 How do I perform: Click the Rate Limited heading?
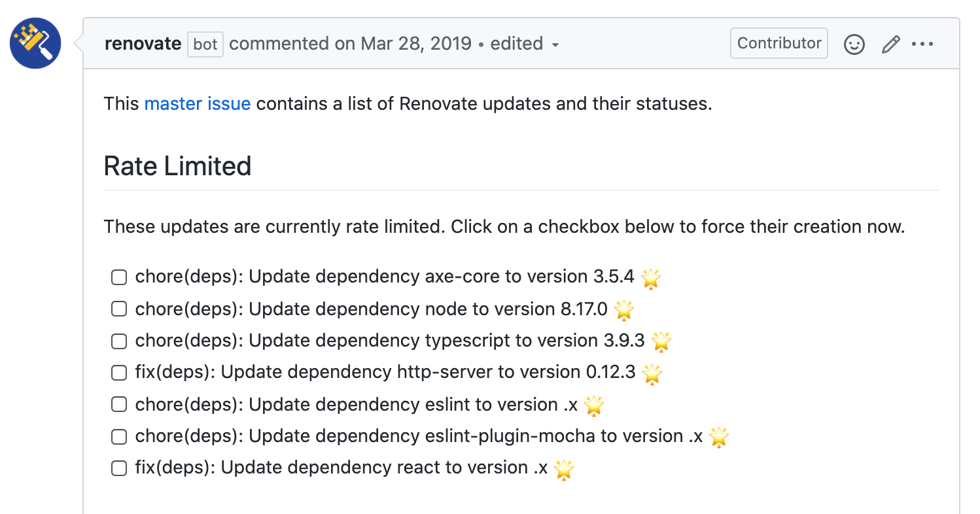(x=177, y=166)
